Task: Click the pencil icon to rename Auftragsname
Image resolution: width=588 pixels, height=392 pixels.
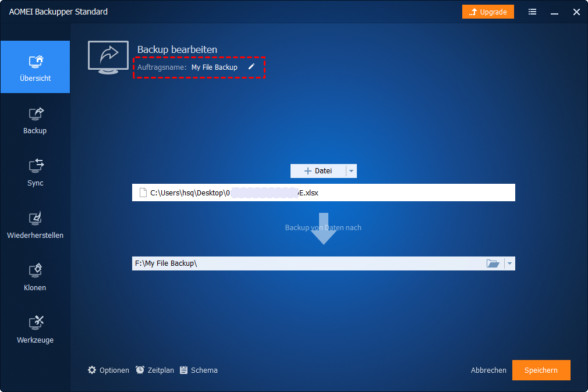Action: click(252, 67)
